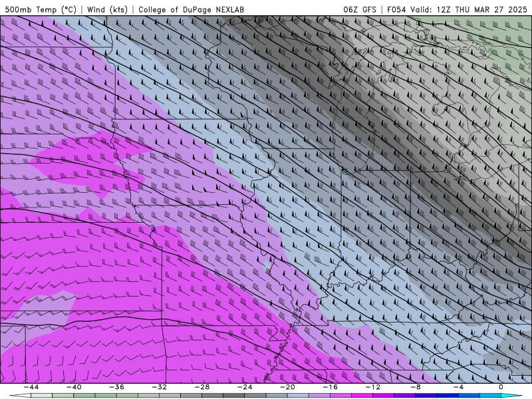The height and width of the screenshot is (399, 532).
Task: Click the -12 colorbar tick label
Action: [373, 387]
